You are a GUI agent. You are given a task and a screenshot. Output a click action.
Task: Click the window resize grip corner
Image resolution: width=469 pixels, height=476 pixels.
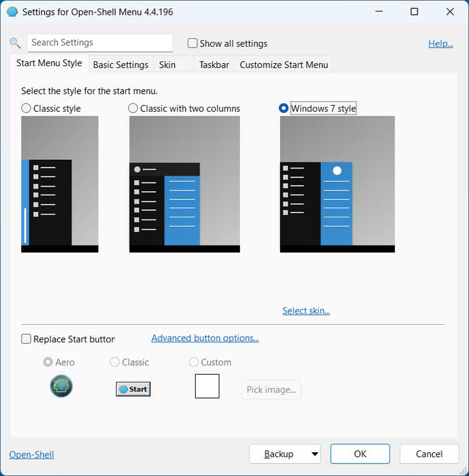click(x=464, y=471)
